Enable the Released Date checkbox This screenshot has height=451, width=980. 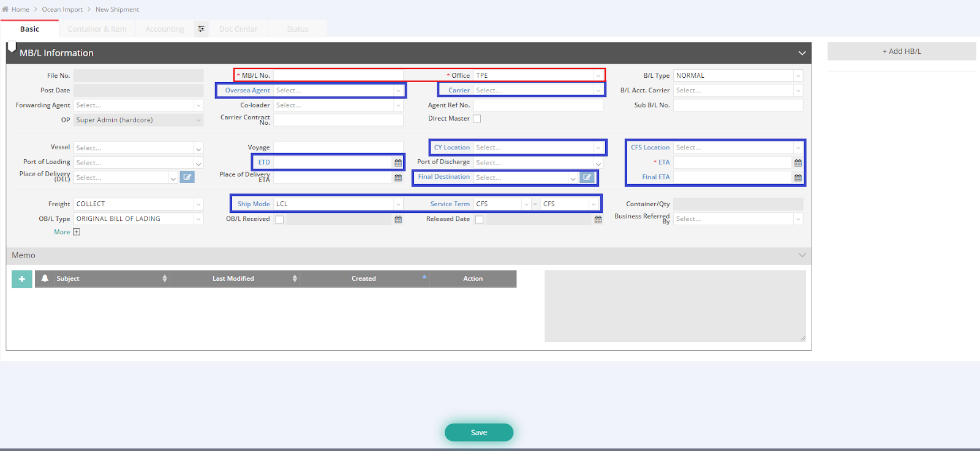[x=479, y=220]
